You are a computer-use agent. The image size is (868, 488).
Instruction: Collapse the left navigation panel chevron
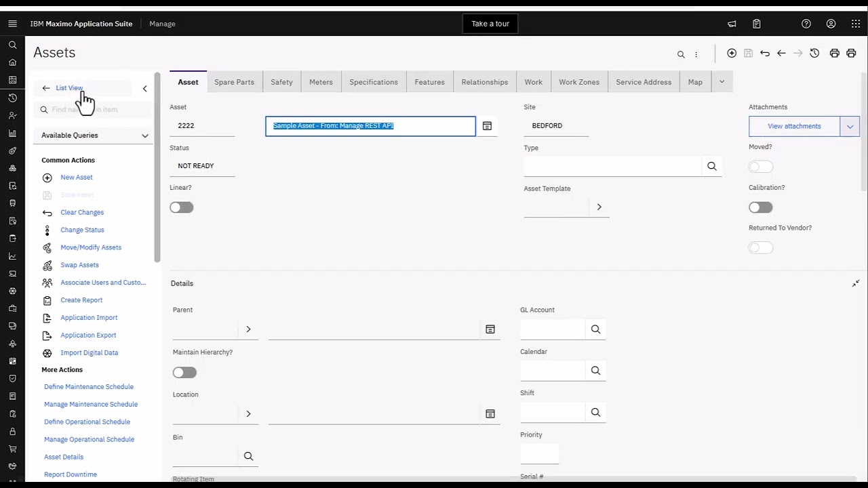(x=144, y=89)
